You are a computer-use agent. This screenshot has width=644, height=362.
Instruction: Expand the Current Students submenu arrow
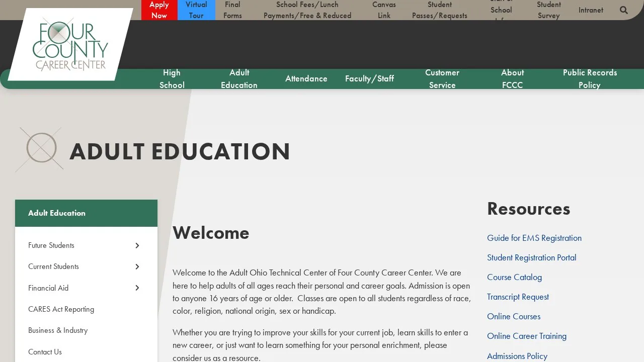click(x=137, y=266)
